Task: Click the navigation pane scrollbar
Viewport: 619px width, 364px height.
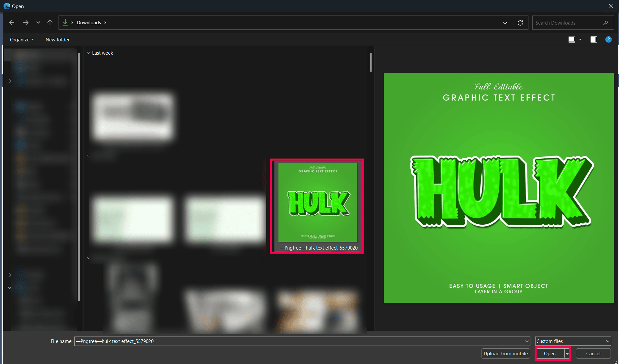Action: [x=79, y=177]
